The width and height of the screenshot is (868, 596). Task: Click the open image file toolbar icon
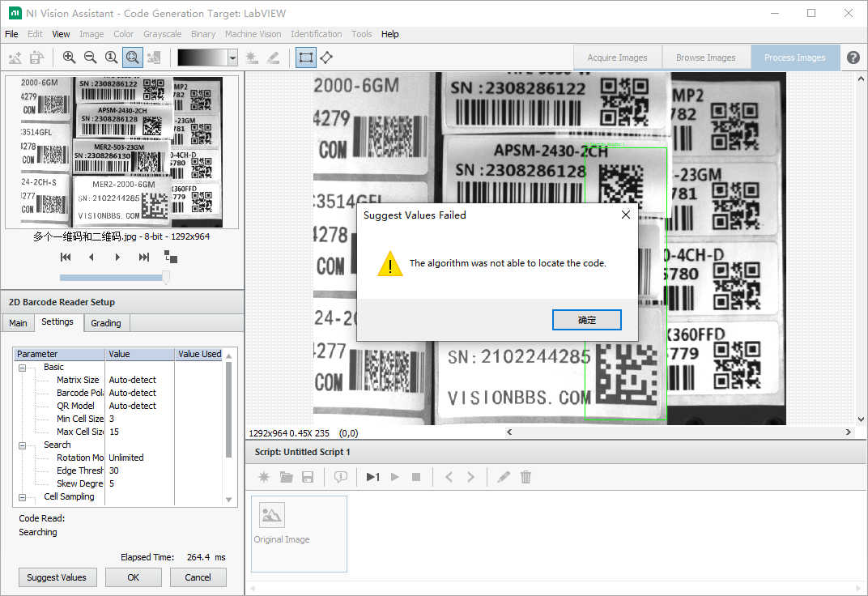36,57
